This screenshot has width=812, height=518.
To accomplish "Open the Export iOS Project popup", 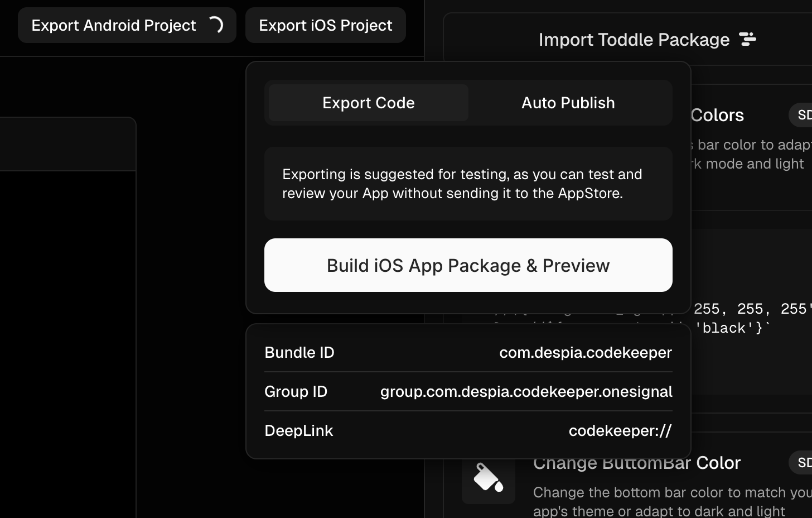I will (325, 25).
